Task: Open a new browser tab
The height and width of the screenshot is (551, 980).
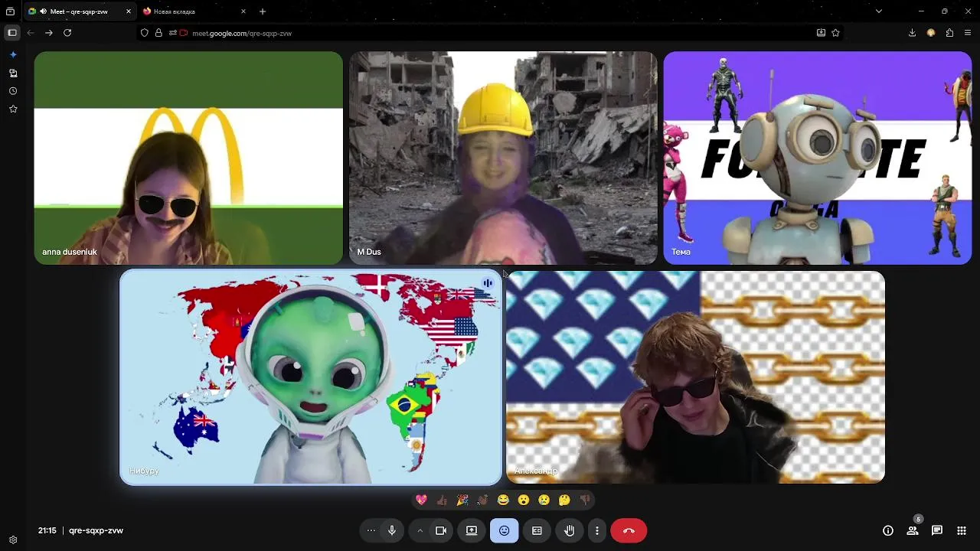Action: [x=263, y=11]
